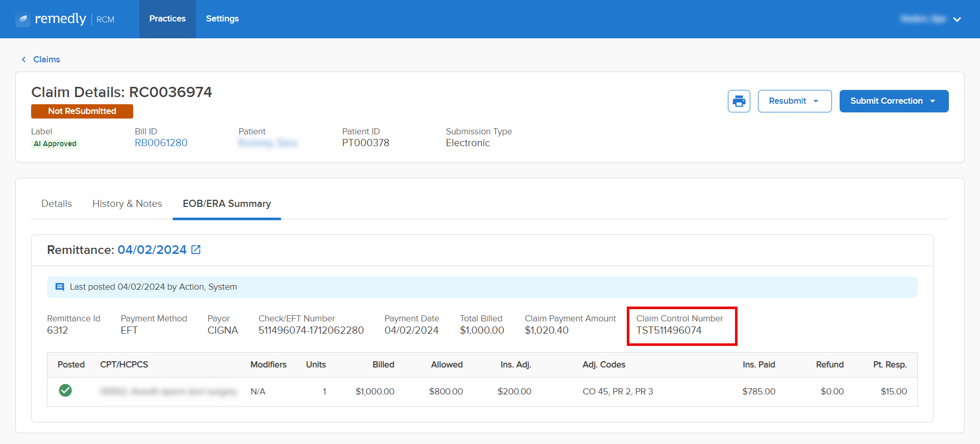Click the Remedly logo icon
The width and height of the screenshot is (980, 444).
pyautogui.click(x=23, y=19)
